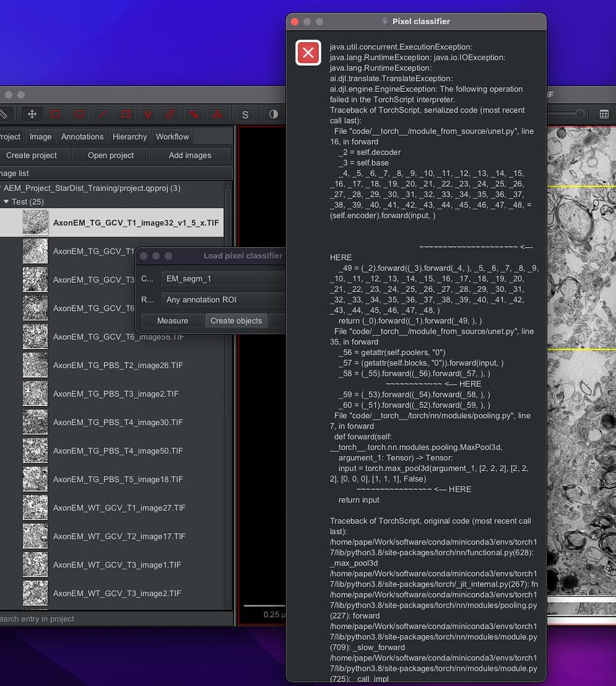The height and width of the screenshot is (686, 616).
Task: Toggle the S selection mode button
Action: (245, 114)
